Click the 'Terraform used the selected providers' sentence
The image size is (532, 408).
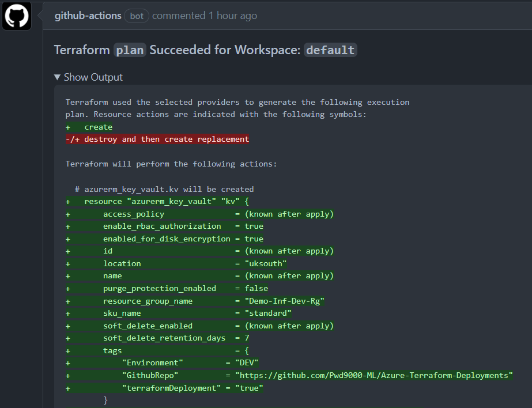pyautogui.click(x=237, y=108)
